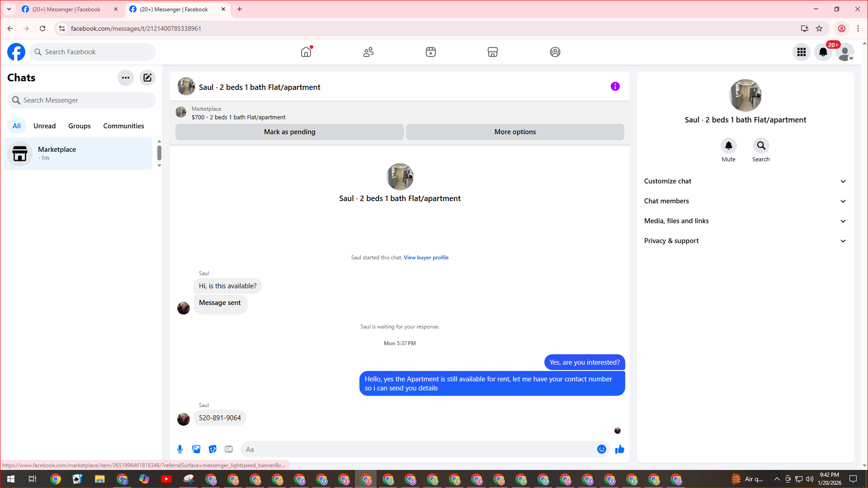Select the All chats filter
The width and height of the screenshot is (868, 488).
point(17,126)
